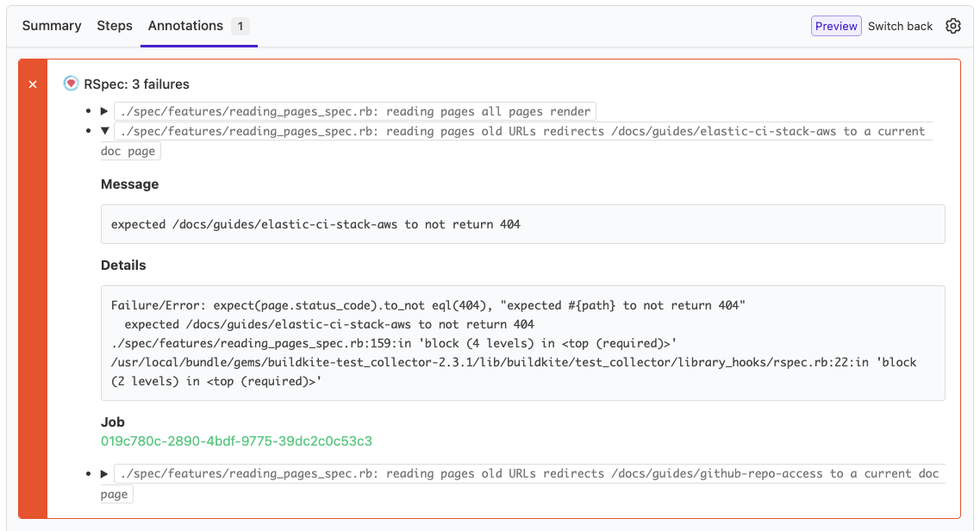Screen dimensions: 980x531
Task: Click the bullet point beside the first failed spec
Action: coord(87,110)
